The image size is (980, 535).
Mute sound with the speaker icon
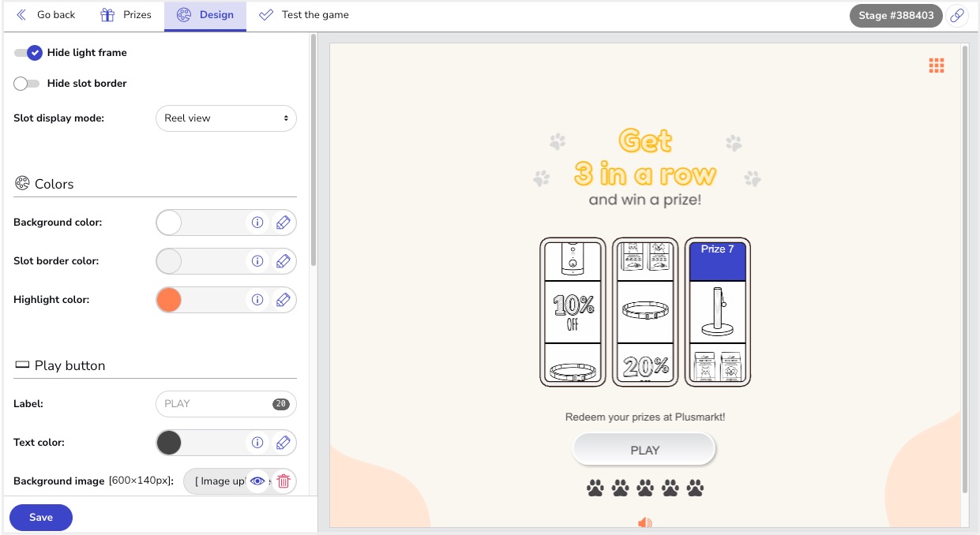click(x=645, y=523)
